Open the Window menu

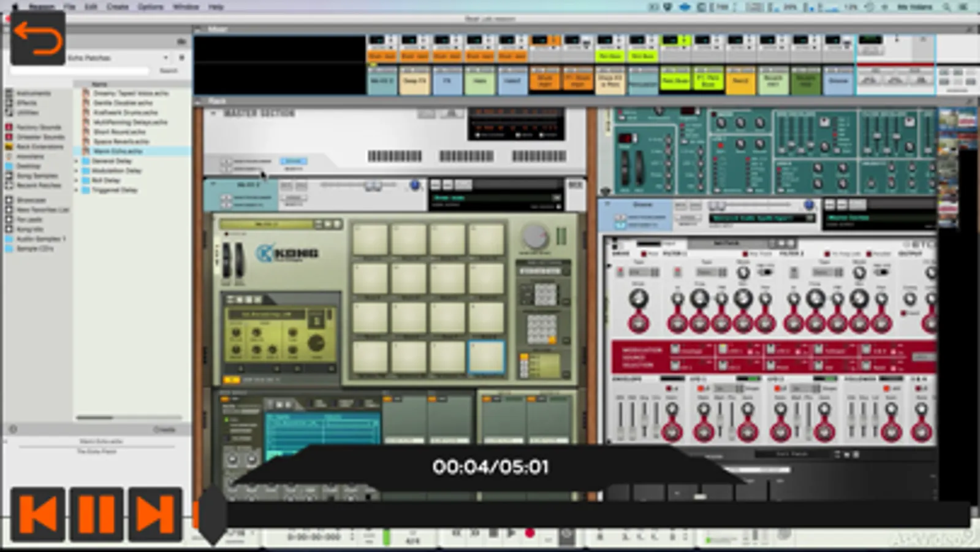tap(186, 7)
